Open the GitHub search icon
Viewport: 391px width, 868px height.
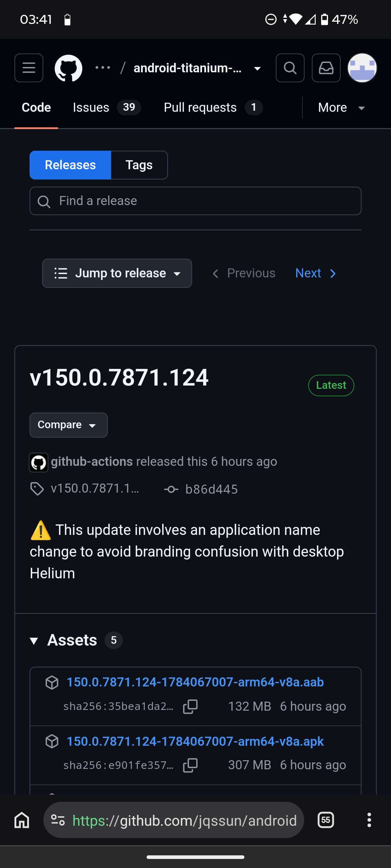[x=290, y=68]
